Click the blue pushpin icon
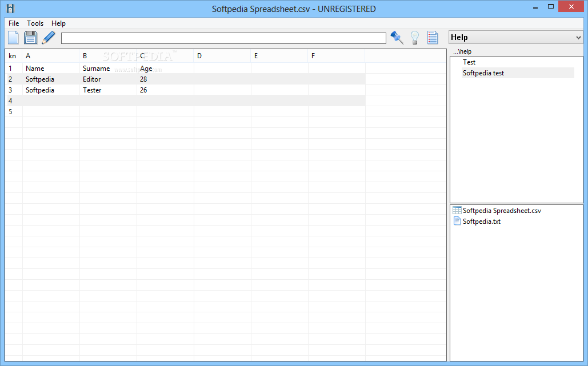588x366 pixels. pos(397,38)
